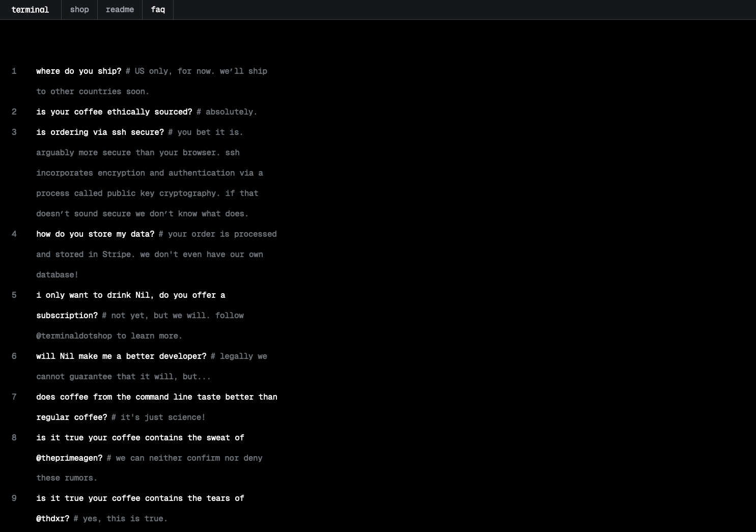The width and height of the screenshot is (756, 532).
Task: Open the readme tab
Action: coord(120,10)
